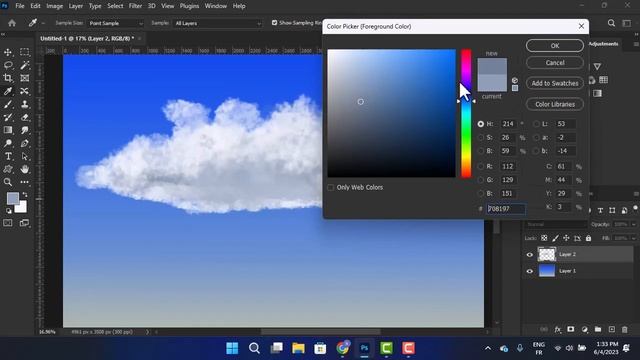Screen dimensions: 640x360
Task: Select the Zoom tool in toolbox
Action: 8,182
